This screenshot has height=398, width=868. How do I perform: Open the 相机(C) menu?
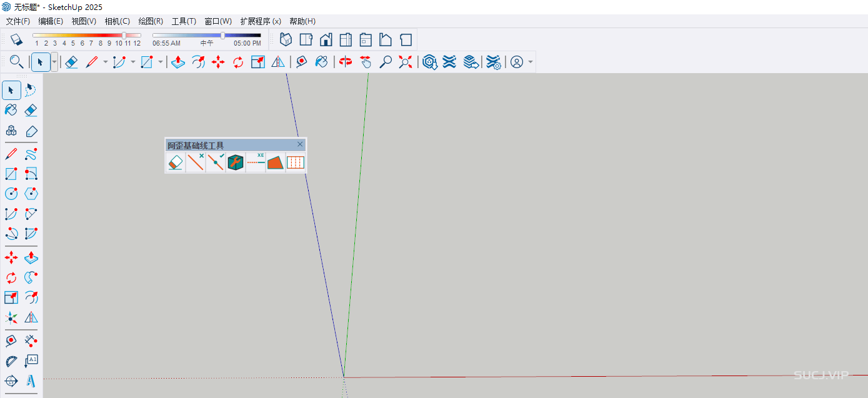click(117, 21)
